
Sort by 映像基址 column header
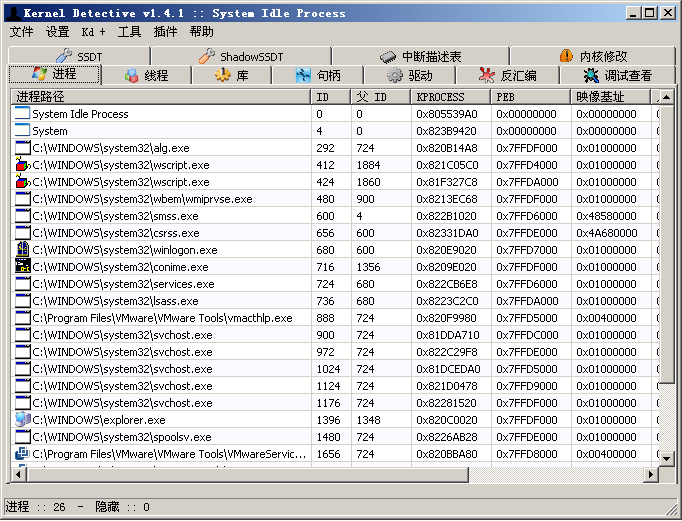coord(611,97)
